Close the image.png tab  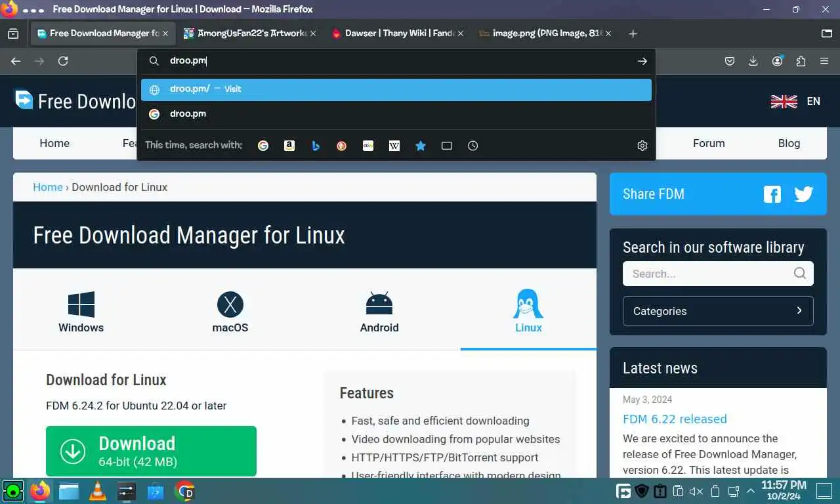click(608, 33)
